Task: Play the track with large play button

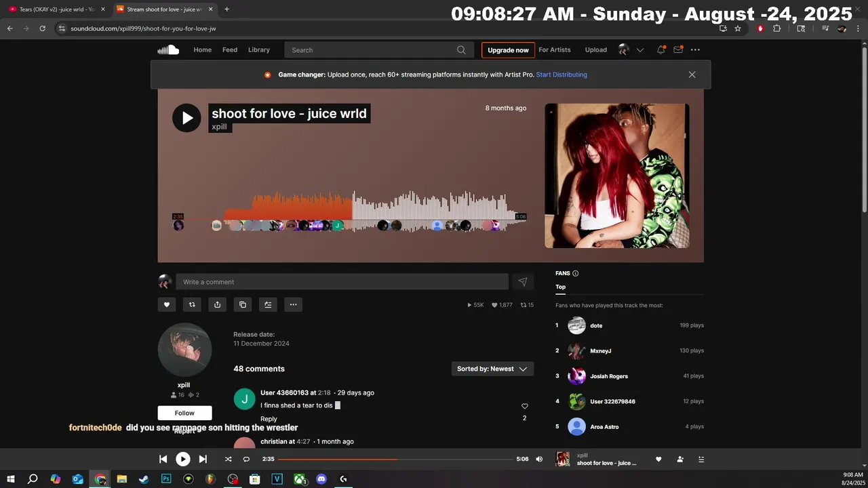Action: (186, 118)
